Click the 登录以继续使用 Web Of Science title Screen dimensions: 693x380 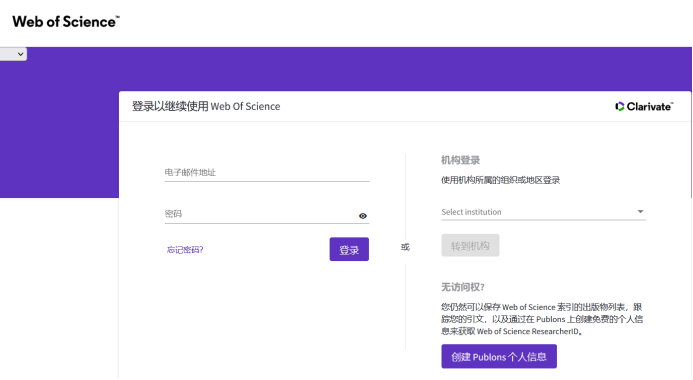click(206, 106)
